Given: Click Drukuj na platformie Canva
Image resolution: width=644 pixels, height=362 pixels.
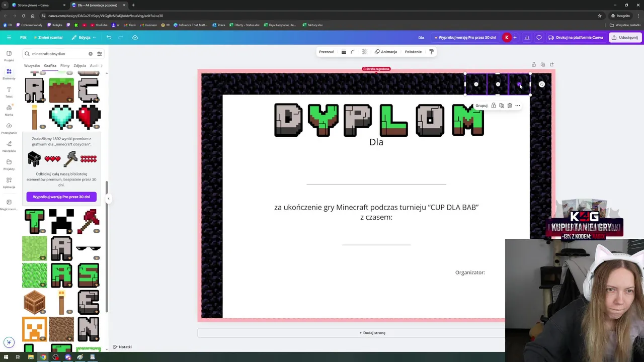Looking at the screenshot, I should pyautogui.click(x=576, y=37).
